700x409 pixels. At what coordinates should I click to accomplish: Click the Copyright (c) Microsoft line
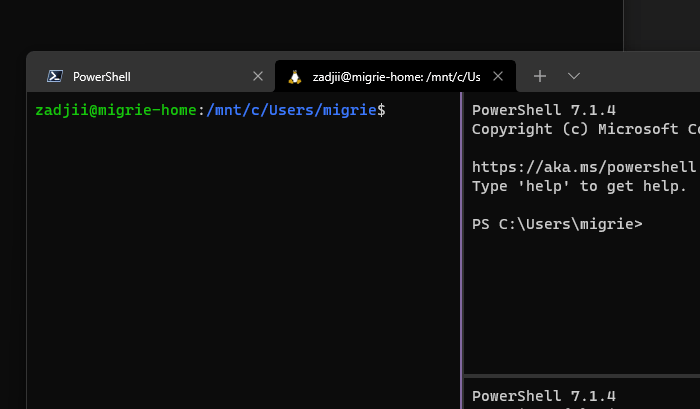(x=586, y=129)
